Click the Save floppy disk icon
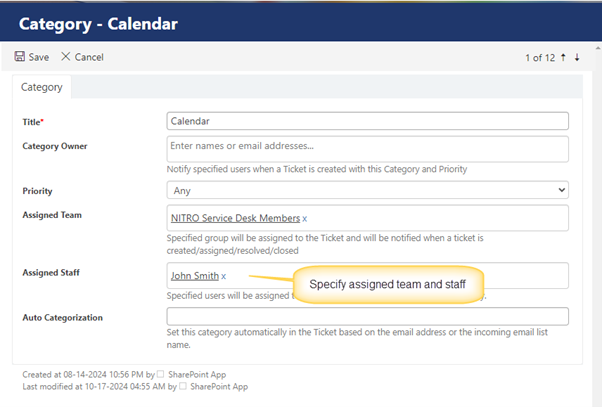 [20, 56]
